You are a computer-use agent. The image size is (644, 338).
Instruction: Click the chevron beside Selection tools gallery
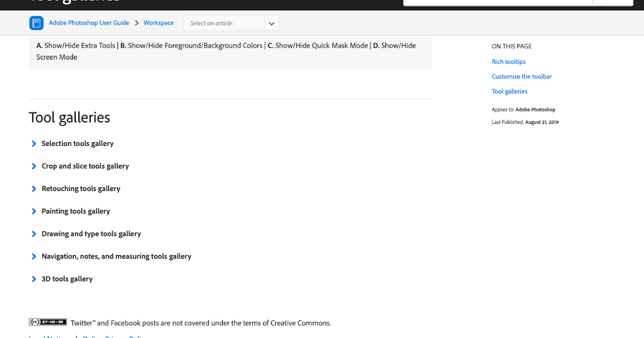click(x=34, y=144)
